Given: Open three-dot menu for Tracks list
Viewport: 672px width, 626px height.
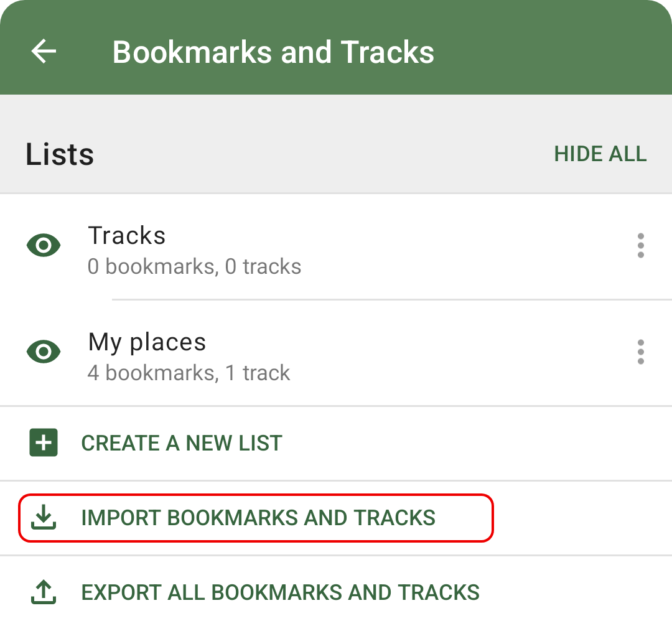Looking at the screenshot, I should pos(640,246).
